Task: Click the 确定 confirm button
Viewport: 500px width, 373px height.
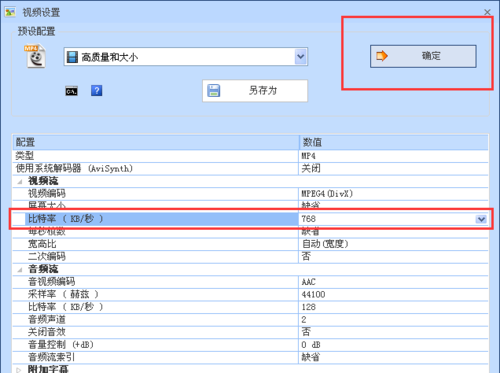Action: pos(423,56)
